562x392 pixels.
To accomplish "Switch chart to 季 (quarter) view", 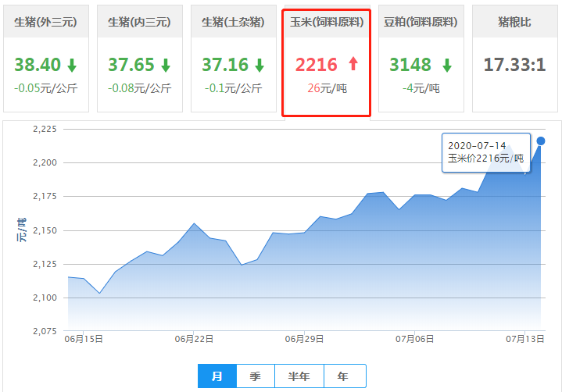I will (256, 376).
